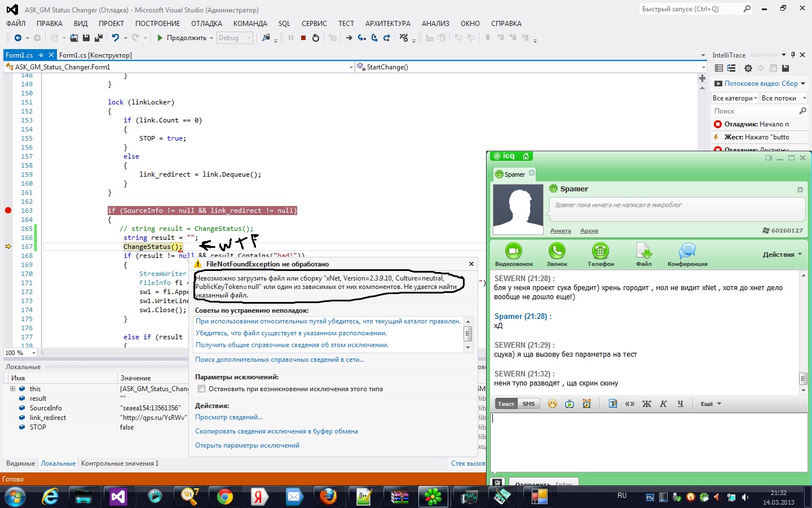This screenshot has width=812, height=508.
Task: Click the red Stop Debugging icon
Action: [303, 38]
